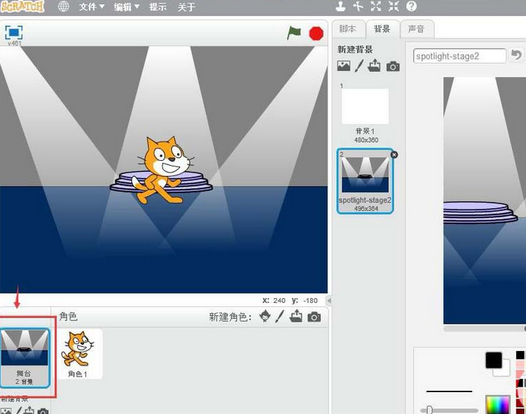Click the 新建背景 heading text
The height and width of the screenshot is (414, 526).
pyautogui.click(x=355, y=50)
